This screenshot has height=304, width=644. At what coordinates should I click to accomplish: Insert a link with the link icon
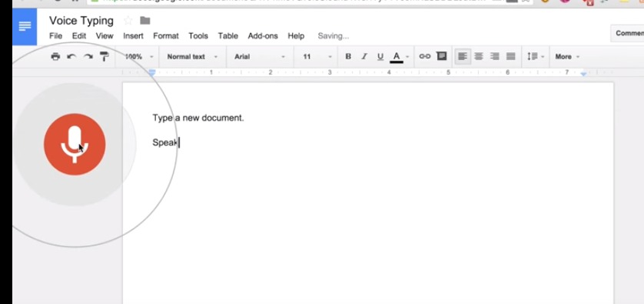[425, 56]
